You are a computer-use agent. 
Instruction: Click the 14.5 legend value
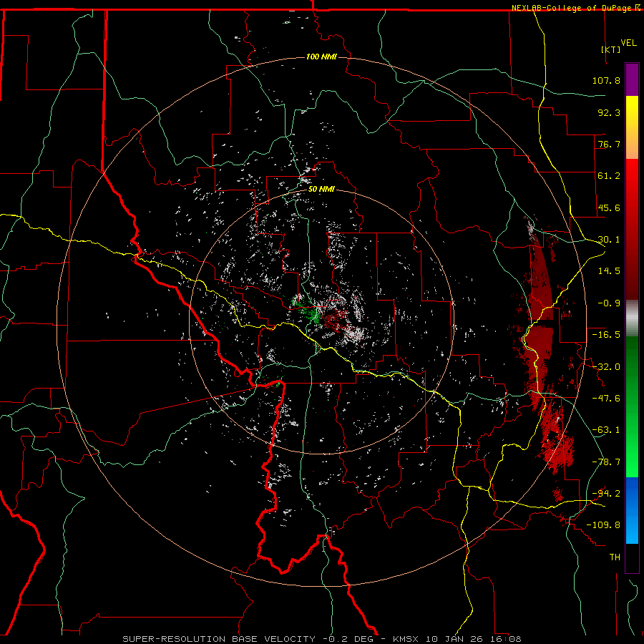pos(609,271)
